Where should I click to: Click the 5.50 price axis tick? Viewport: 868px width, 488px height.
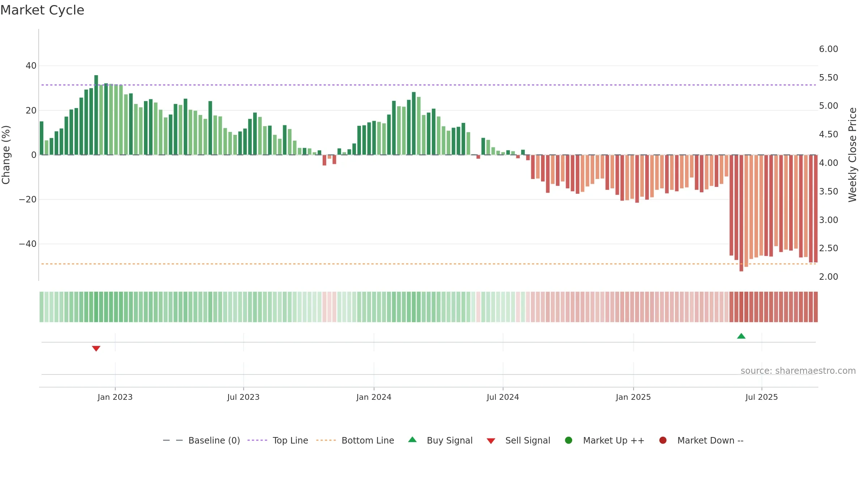(829, 78)
